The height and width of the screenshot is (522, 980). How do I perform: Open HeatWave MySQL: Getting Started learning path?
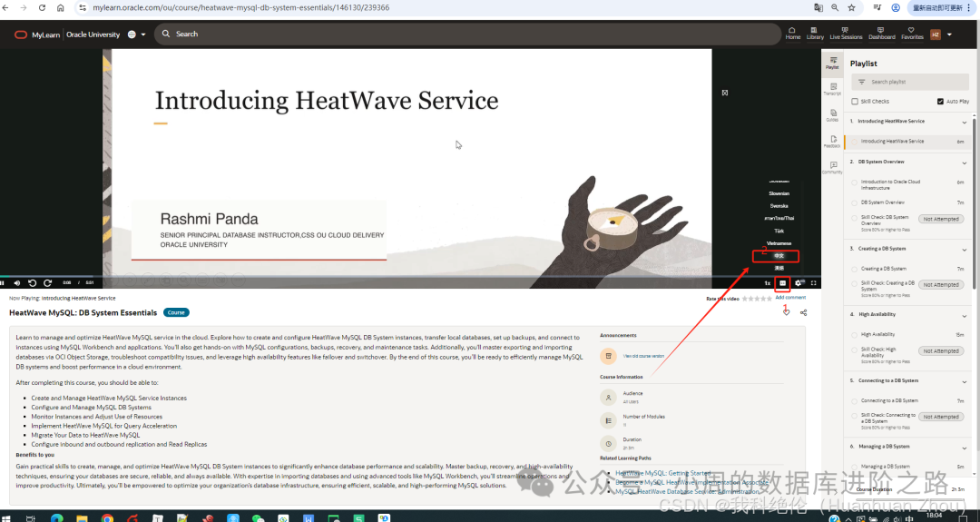coord(662,473)
